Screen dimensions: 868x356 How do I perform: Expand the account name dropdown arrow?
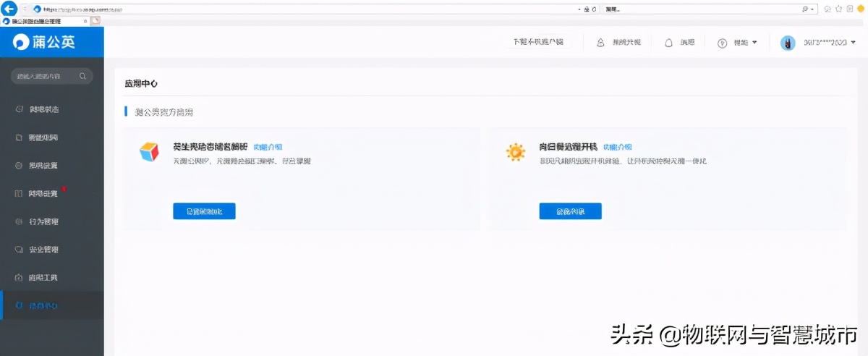click(854, 43)
